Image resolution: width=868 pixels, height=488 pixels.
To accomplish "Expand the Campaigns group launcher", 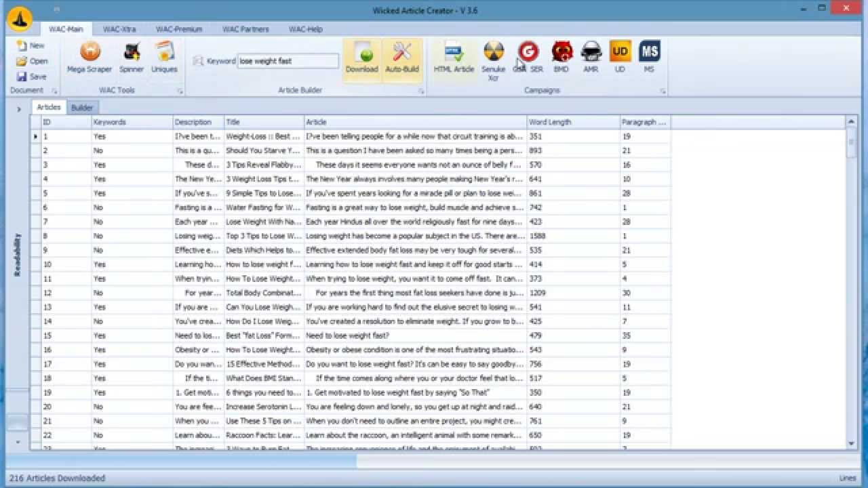I will (663, 91).
